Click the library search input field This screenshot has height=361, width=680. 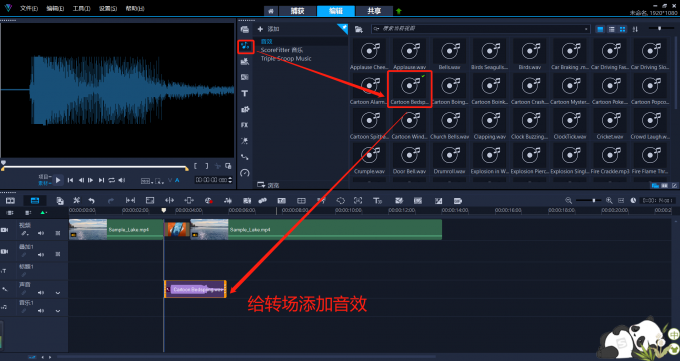(481, 29)
